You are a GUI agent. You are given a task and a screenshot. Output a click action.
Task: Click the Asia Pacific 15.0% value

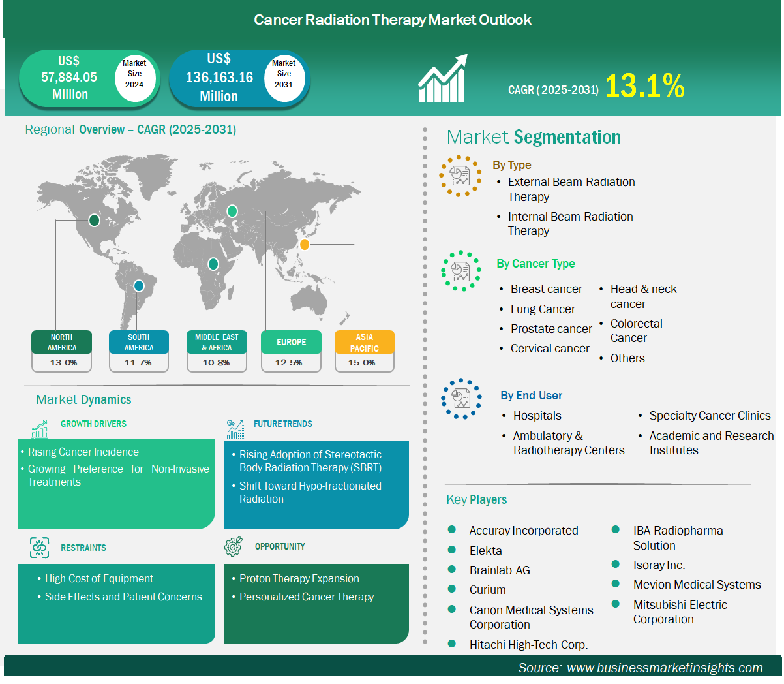point(361,362)
